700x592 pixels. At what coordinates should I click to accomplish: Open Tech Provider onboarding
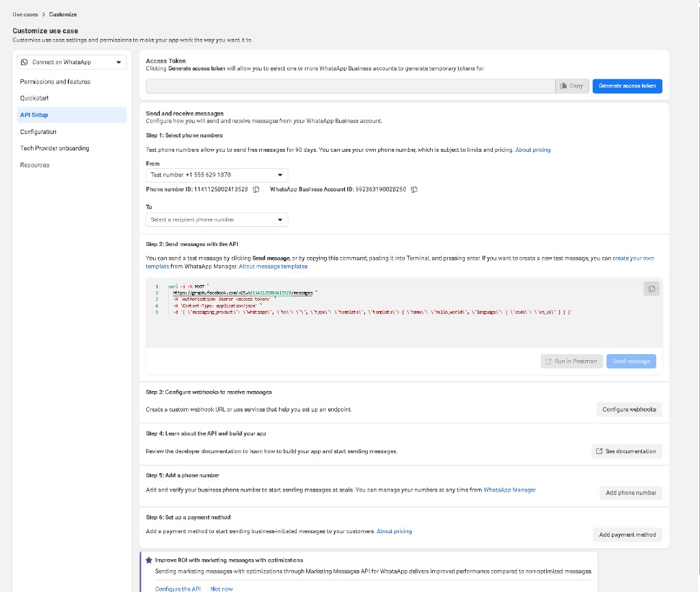[55, 148]
